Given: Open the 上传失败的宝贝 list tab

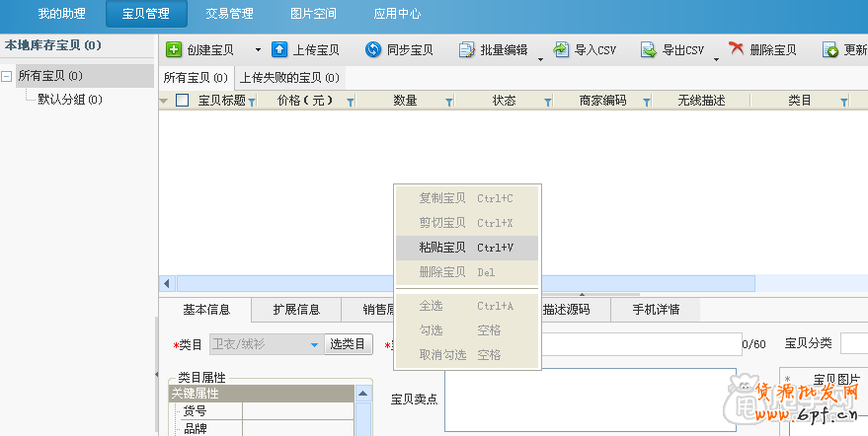Looking at the screenshot, I should click(289, 77).
